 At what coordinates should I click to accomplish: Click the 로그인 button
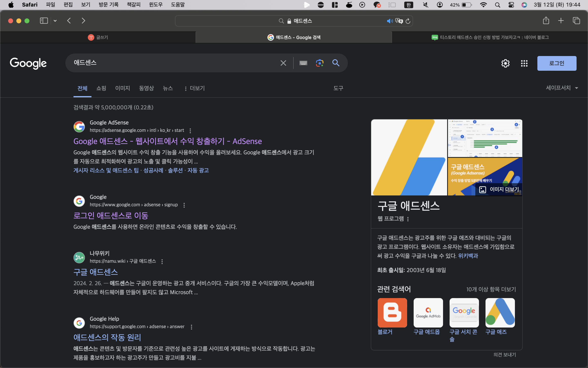tap(557, 63)
